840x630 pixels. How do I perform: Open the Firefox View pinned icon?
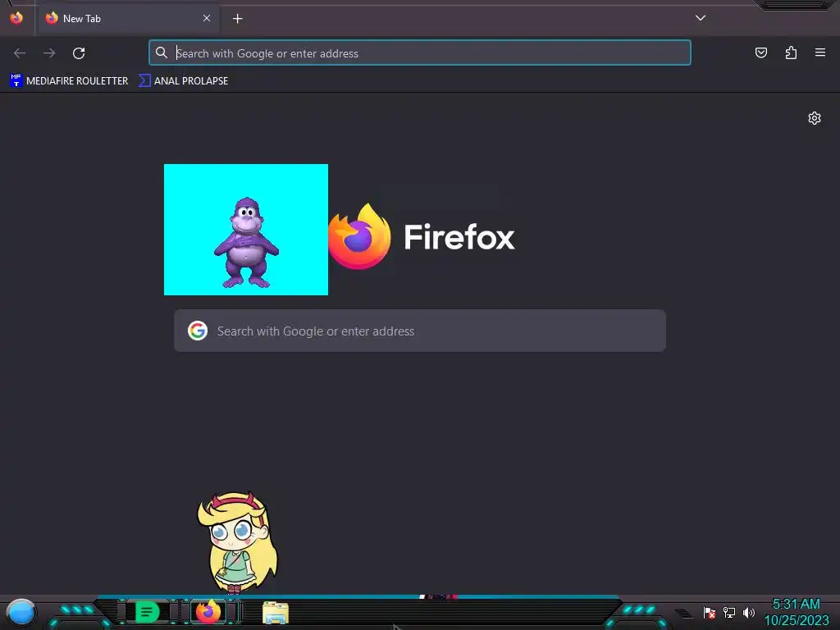[16, 18]
